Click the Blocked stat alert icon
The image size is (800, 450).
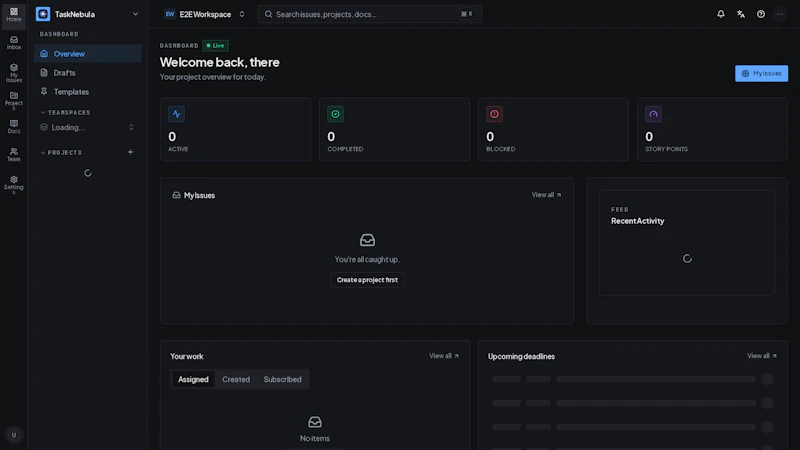tap(494, 114)
